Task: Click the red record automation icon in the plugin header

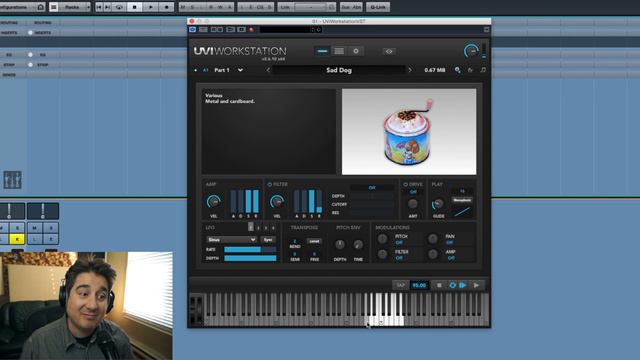Action: 251,29
